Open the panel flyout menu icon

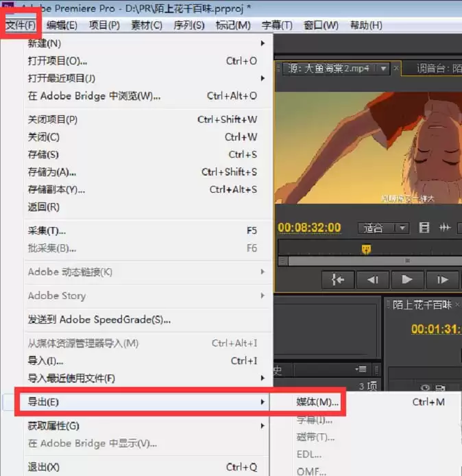361,370
